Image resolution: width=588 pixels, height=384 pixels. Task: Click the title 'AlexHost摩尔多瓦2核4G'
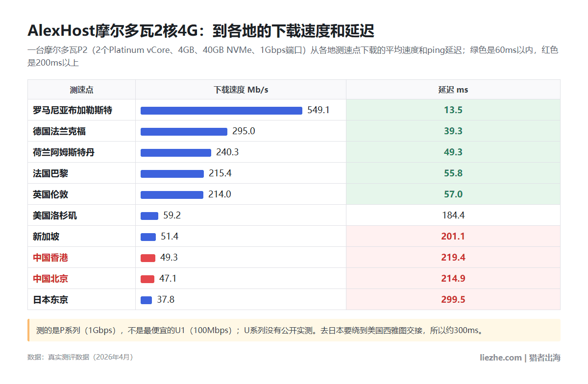click(x=113, y=30)
